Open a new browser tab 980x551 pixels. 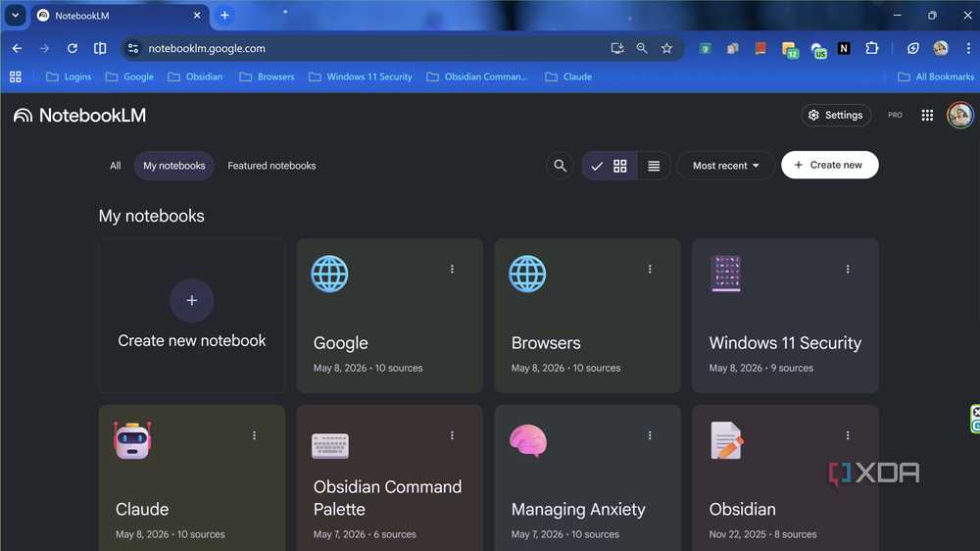click(224, 15)
